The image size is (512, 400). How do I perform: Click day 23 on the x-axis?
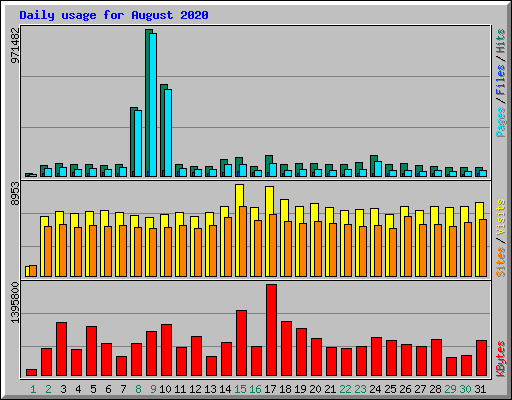(x=360, y=389)
